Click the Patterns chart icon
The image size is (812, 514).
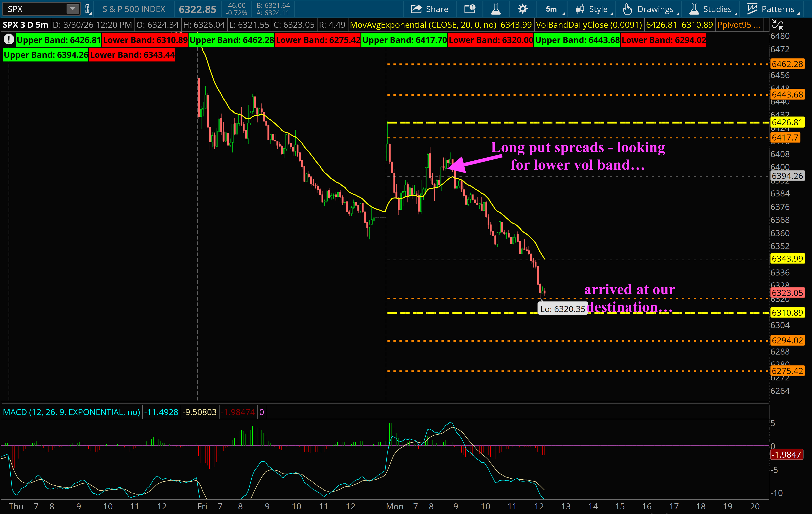(752, 9)
